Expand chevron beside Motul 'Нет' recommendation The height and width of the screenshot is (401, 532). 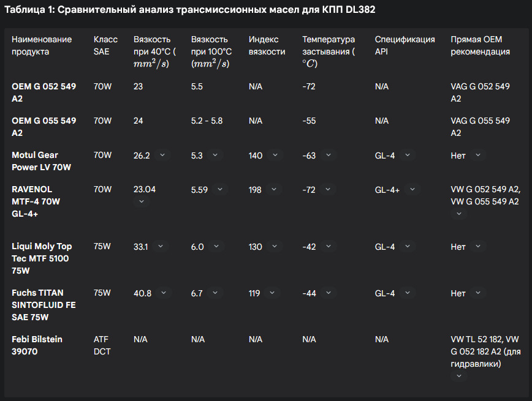click(x=478, y=156)
